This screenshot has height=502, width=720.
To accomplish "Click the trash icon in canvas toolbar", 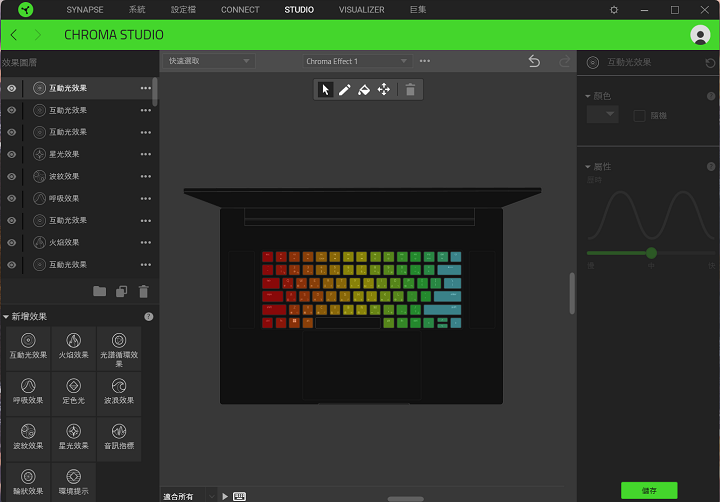I will click(x=410, y=90).
